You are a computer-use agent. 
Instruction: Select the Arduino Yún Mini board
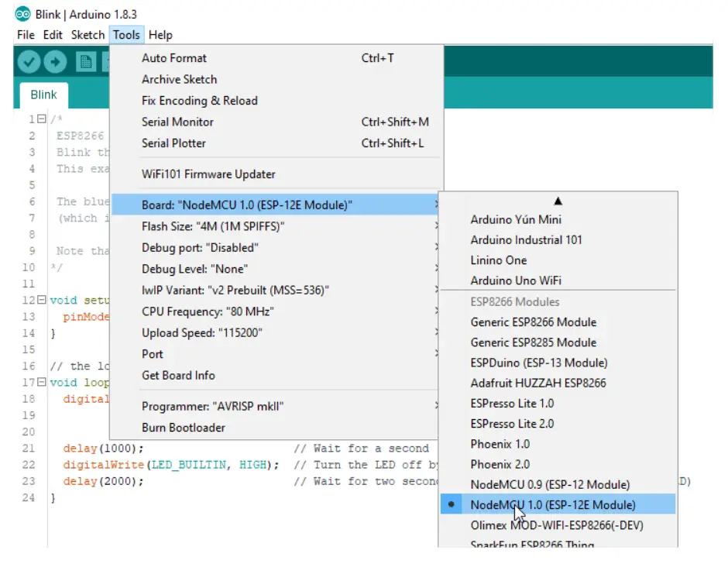click(x=558, y=219)
